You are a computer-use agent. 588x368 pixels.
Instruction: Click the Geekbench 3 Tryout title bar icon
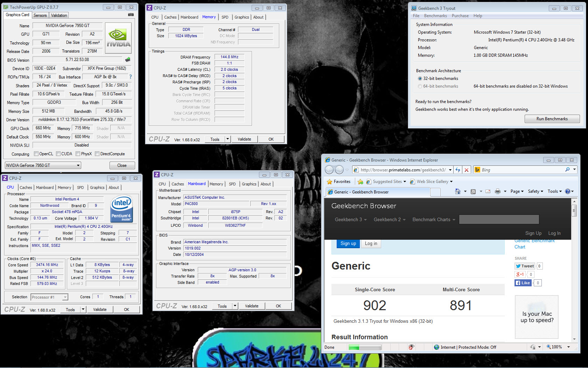[x=414, y=8]
